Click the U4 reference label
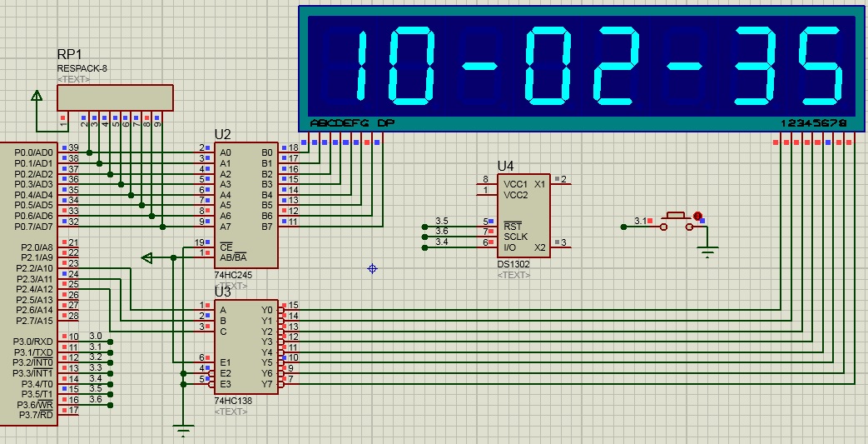This screenshot has width=868, height=444. point(505,166)
